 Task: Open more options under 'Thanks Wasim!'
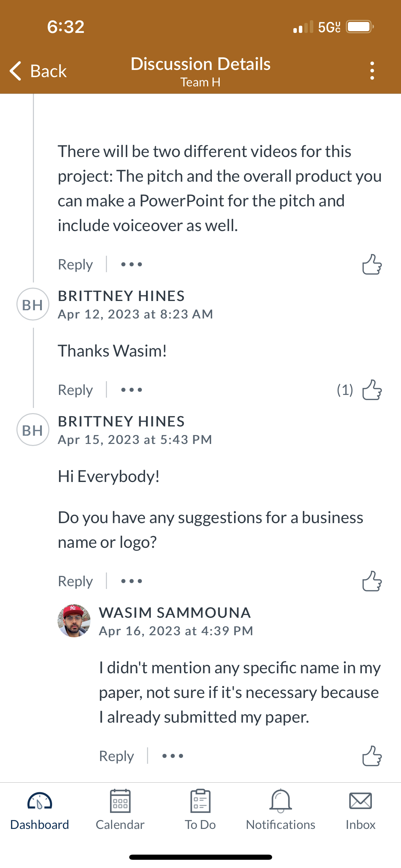(x=132, y=390)
